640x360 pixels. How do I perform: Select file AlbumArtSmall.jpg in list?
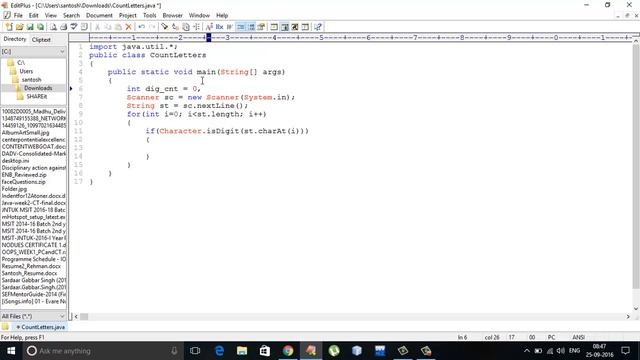(x=25, y=133)
